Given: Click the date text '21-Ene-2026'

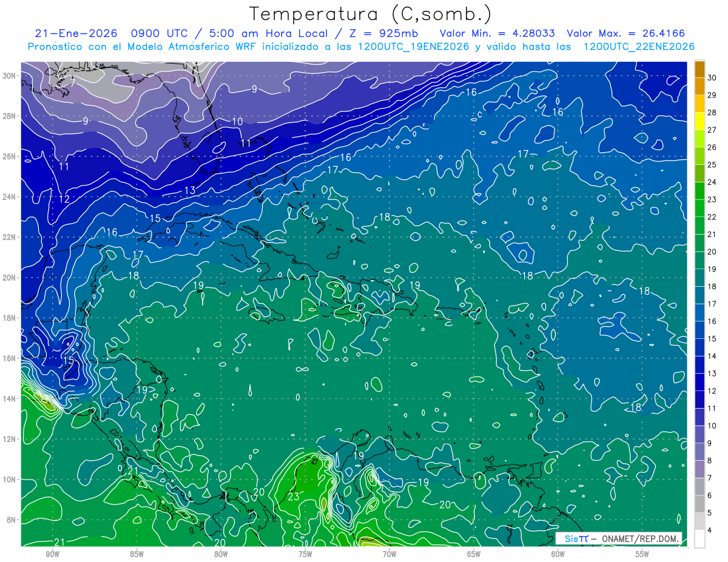Looking at the screenshot, I should click(x=75, y=33).
